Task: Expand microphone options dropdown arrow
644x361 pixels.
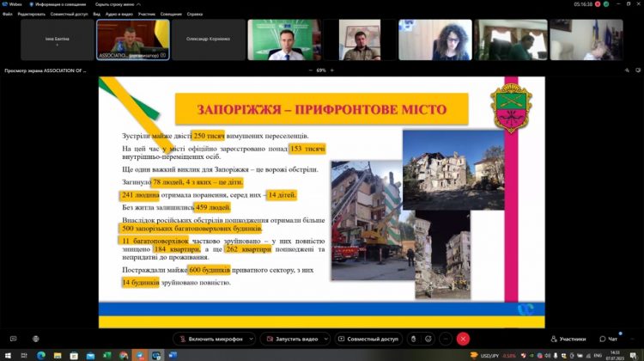Action: (x=249, y=339)
